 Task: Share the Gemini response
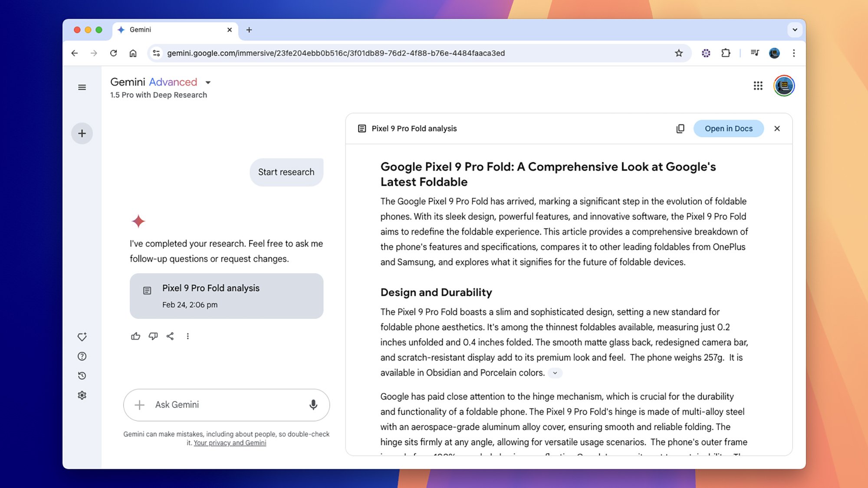point(170,336)
